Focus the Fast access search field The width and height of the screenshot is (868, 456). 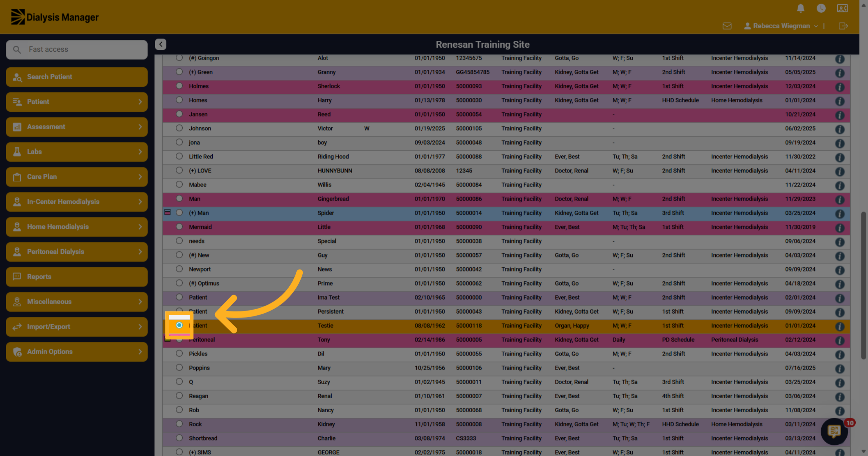tap(77, 50)
